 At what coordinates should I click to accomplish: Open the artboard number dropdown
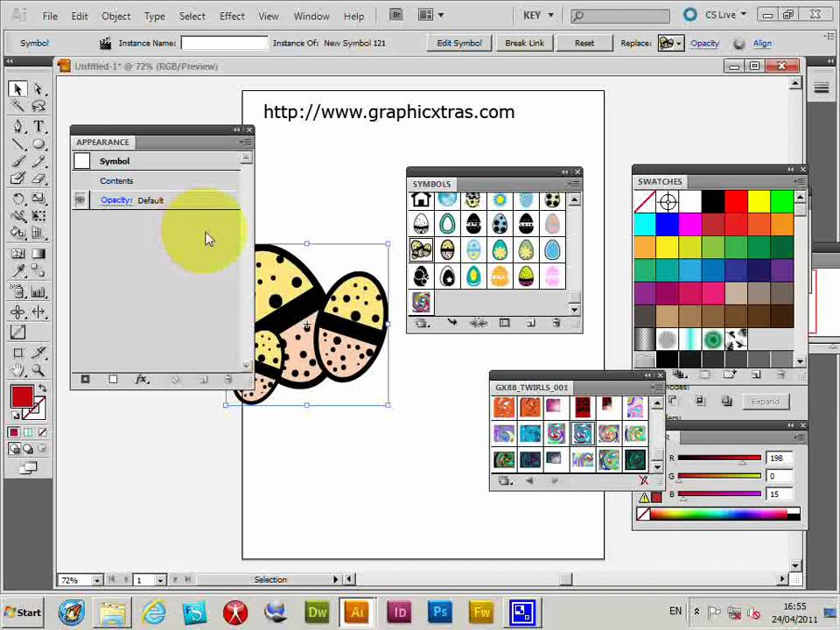tap(160, 580)
